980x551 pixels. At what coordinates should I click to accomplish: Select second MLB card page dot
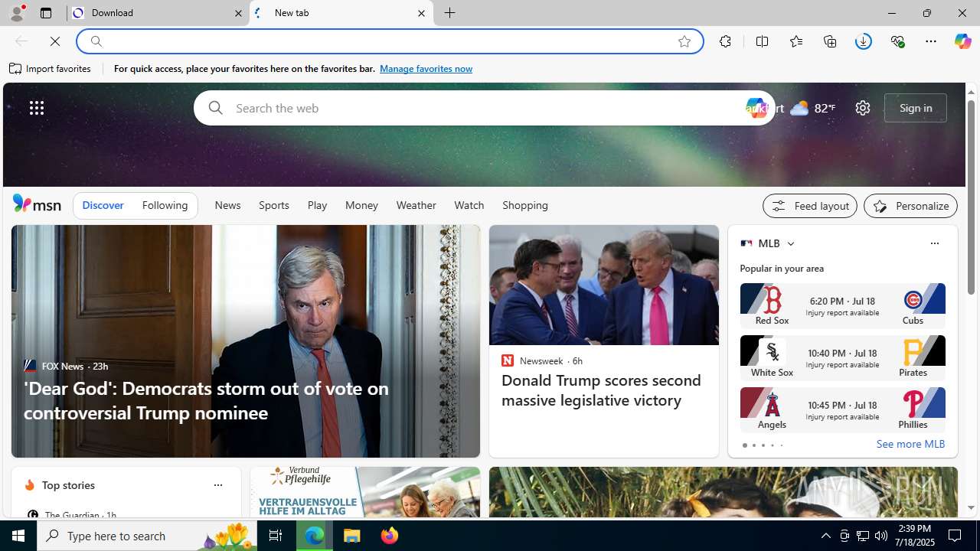point(753,445)
